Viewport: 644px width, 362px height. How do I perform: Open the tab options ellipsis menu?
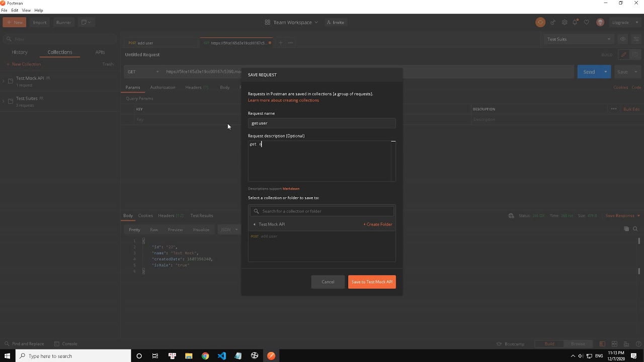(x=290, y=43)
